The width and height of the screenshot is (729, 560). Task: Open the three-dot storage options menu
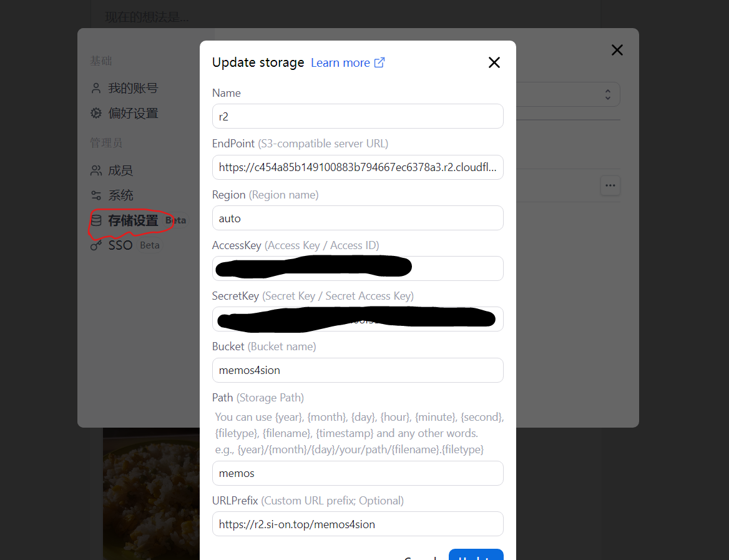(x=610, y=185)
